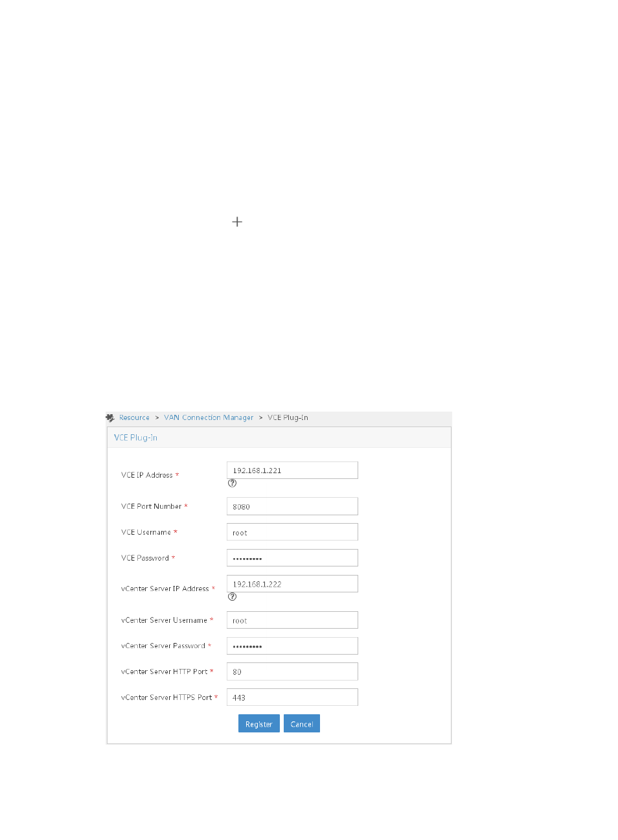Click the vCenter Server HTTPS Port label

click(166, 697)
